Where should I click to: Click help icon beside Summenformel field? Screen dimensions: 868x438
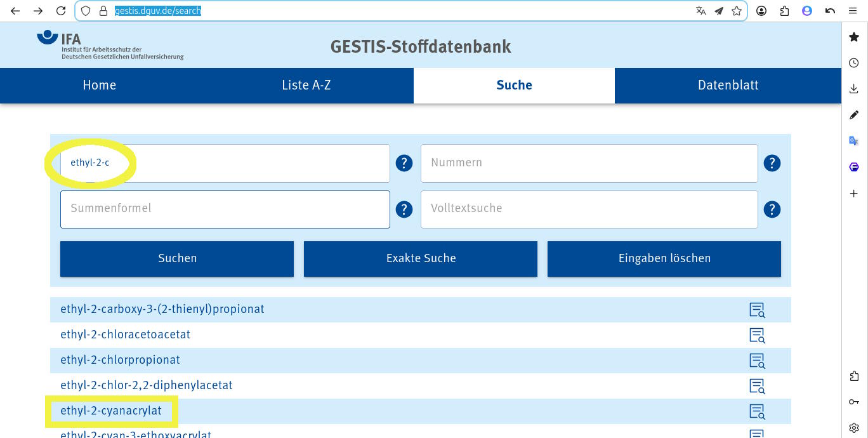[404, 209]
